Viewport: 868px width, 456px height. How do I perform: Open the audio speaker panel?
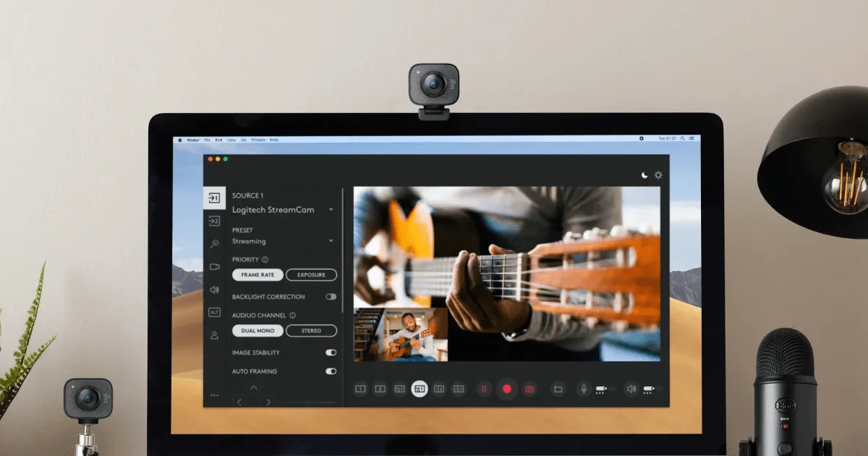click(x=214, y=290)
